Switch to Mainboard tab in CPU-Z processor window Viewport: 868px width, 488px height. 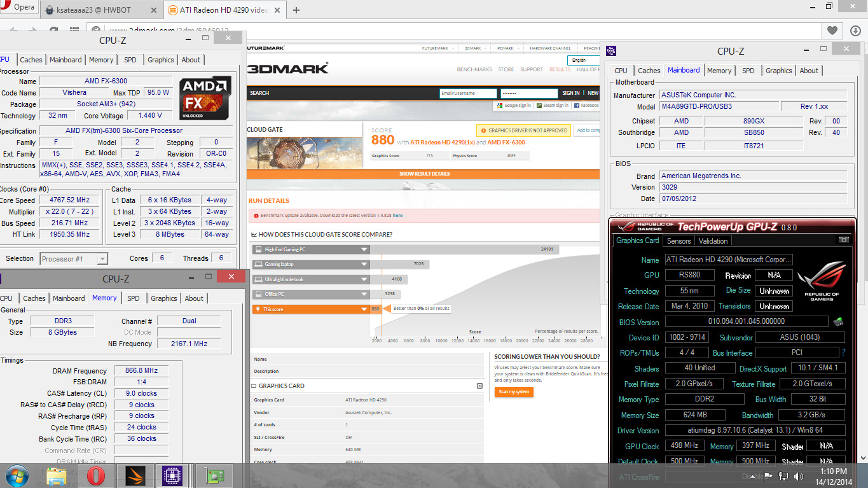pos(65,60)
